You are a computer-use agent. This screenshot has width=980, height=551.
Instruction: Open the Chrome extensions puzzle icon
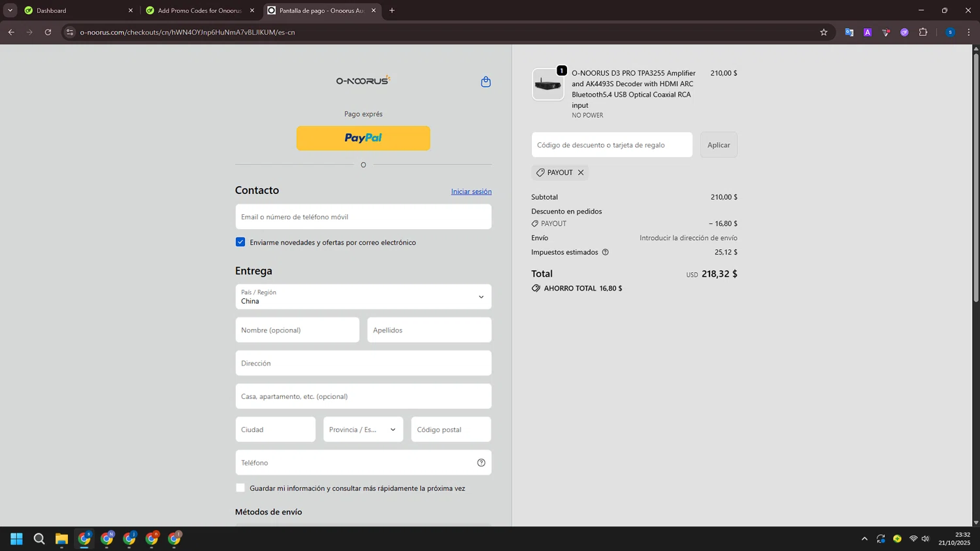coord(923,32)
